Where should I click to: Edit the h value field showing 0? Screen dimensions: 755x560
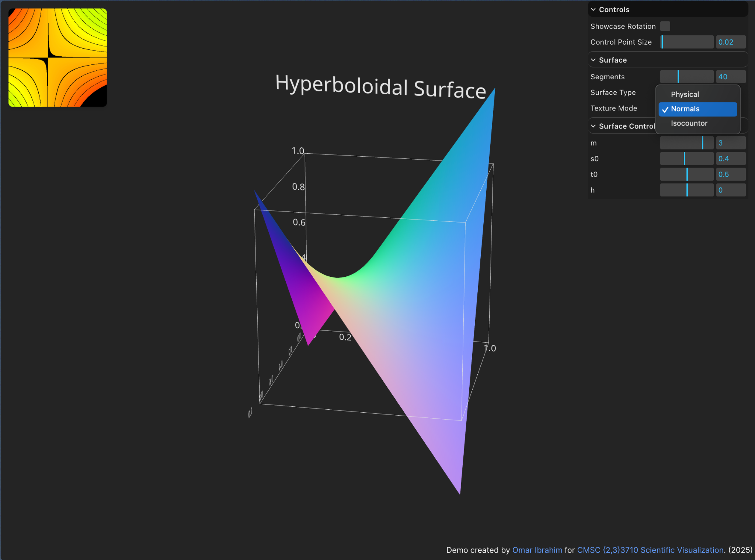point(731,190)
